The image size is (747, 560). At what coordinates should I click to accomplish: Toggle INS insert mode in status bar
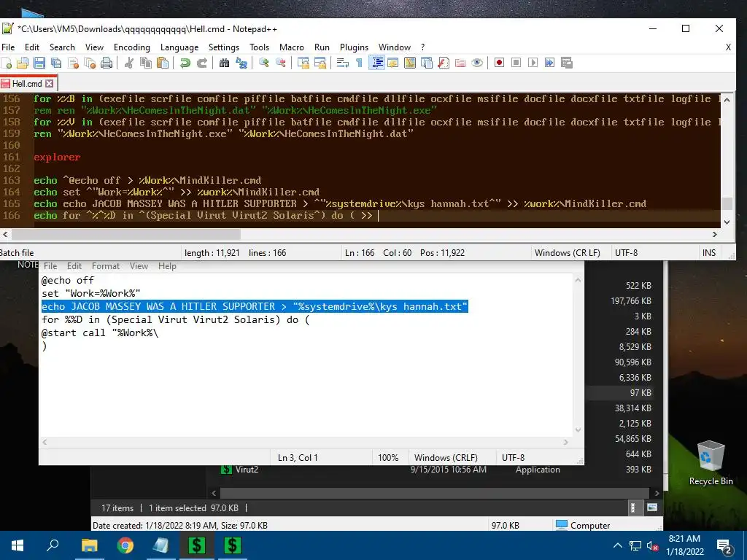pyautogui.click(x=709, y=253)
